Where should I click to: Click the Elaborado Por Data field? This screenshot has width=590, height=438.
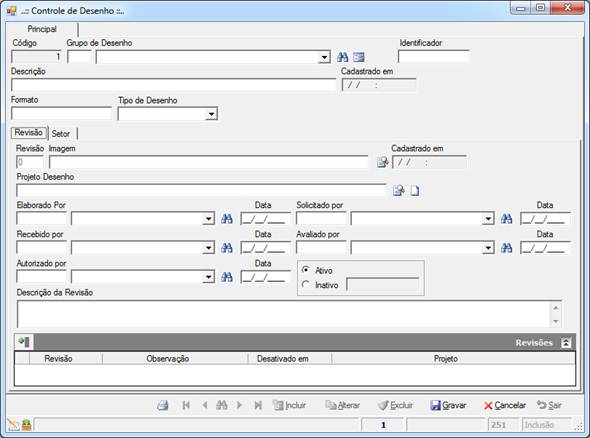coord(265,219)
